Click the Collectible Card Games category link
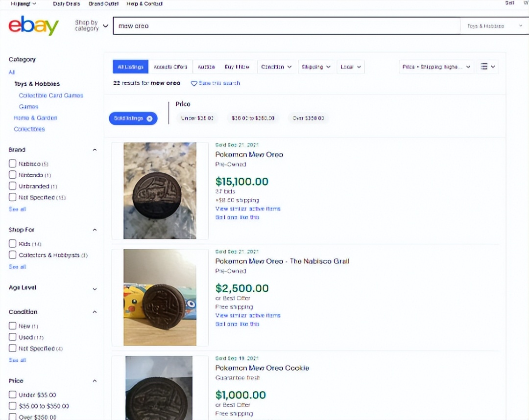 pos(51,95)
